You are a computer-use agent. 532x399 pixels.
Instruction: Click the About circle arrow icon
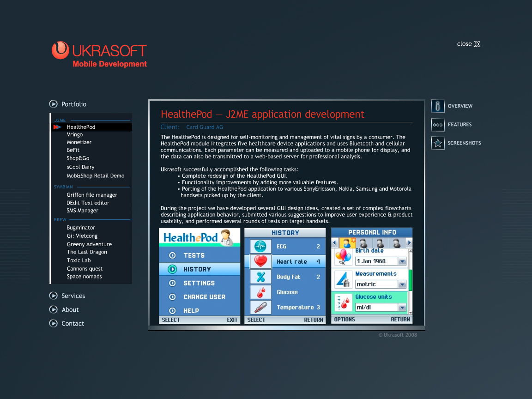point(54,309)
